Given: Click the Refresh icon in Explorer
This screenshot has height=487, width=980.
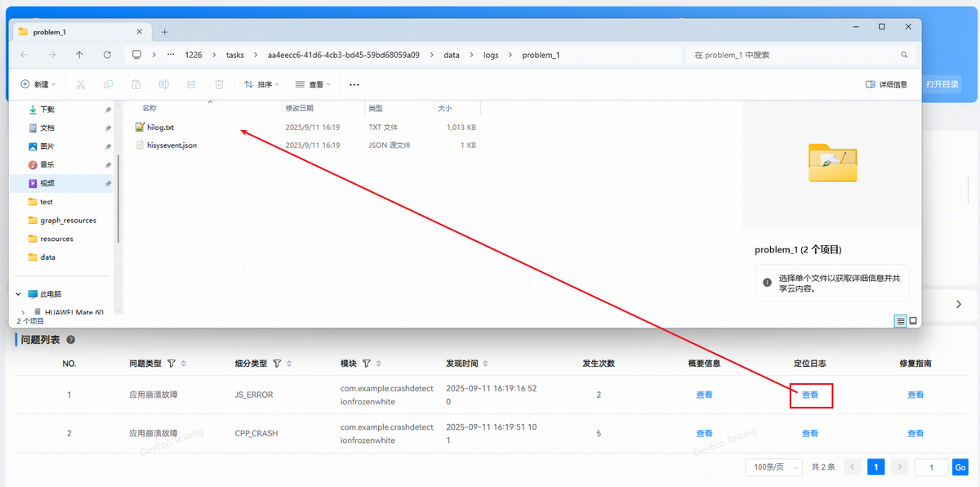Looking at the screenshot, I should point(107,55).
